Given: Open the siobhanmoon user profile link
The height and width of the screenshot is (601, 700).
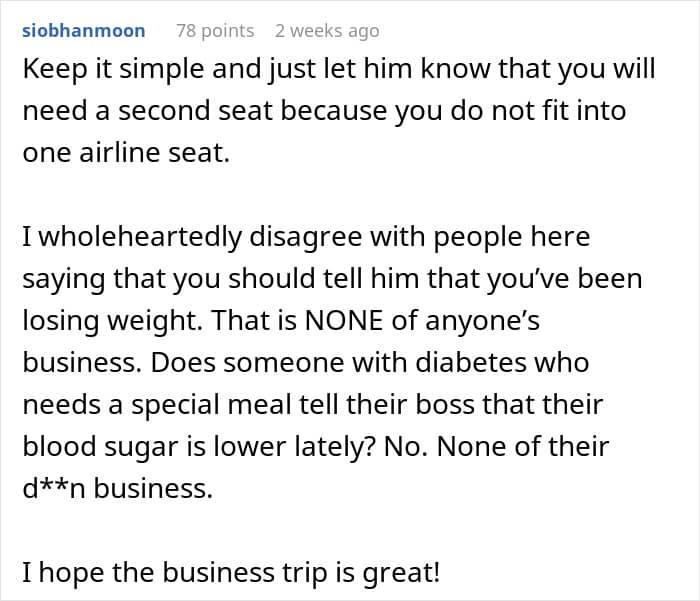Looking at the screenshot, I should point(83,31).
